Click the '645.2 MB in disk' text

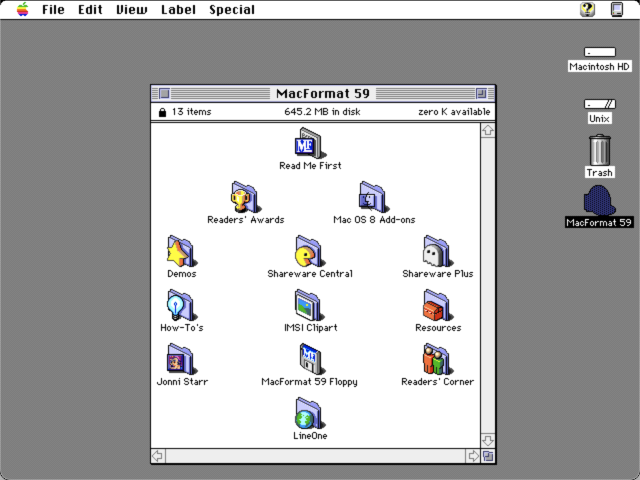(322, 112)
